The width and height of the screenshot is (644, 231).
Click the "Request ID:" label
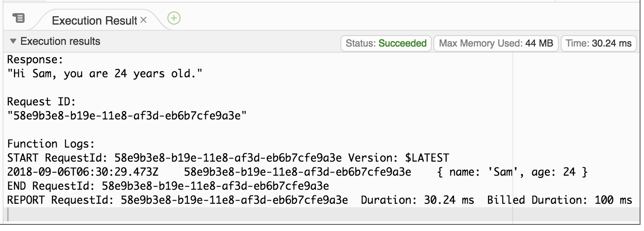42,102
